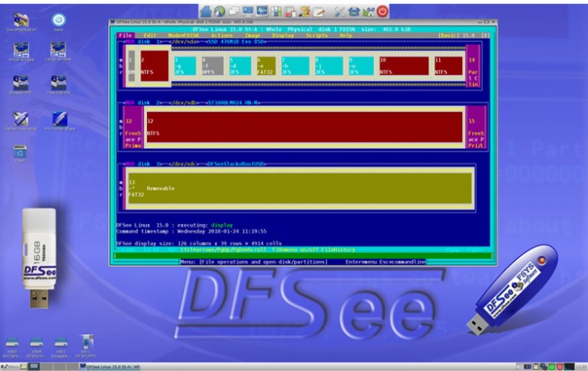Viewport: 588px width, 371px height.
Task: Open the Image menu in DFSee
Action: pyautogui.click(x=252, y=35)
